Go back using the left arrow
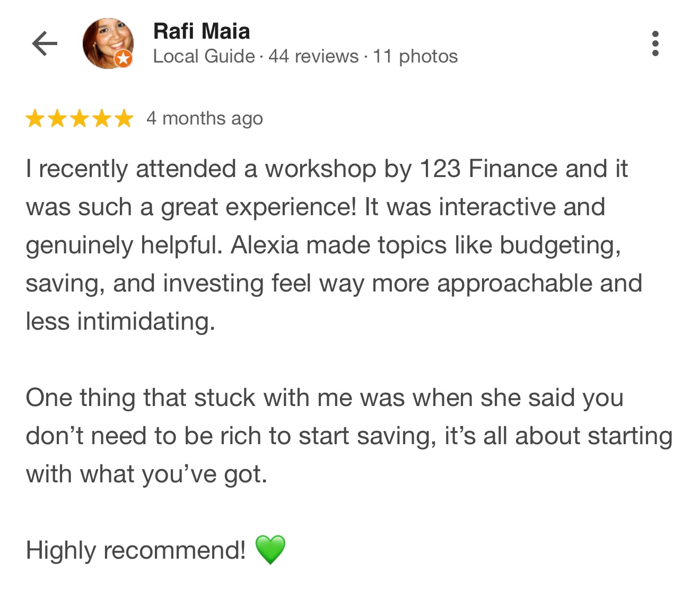700x599 pixels. coord(45,43)
